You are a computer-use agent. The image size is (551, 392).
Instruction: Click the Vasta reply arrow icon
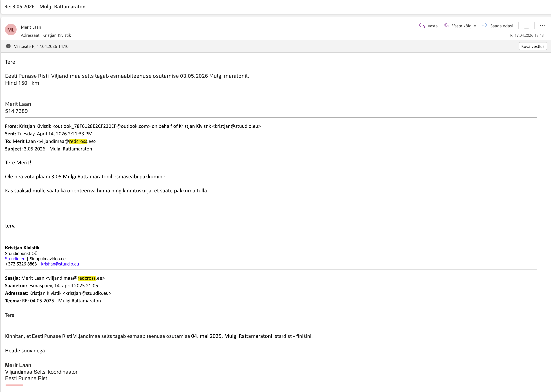coord(422,26)
